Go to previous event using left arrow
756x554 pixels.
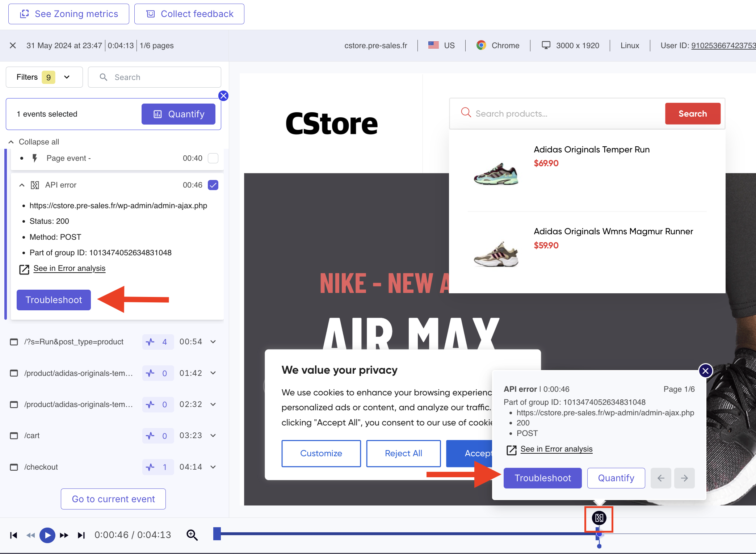tap(661, 478)
